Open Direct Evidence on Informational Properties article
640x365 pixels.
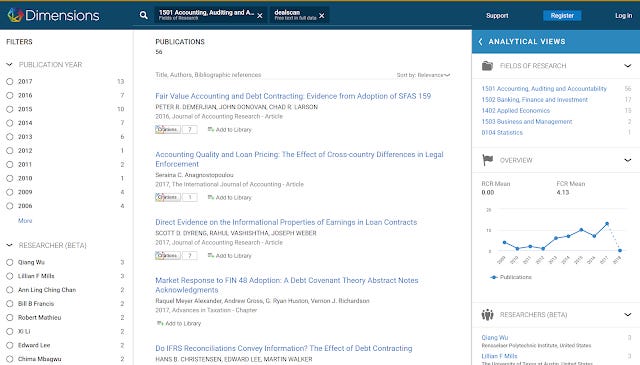[x=286, y=222]
